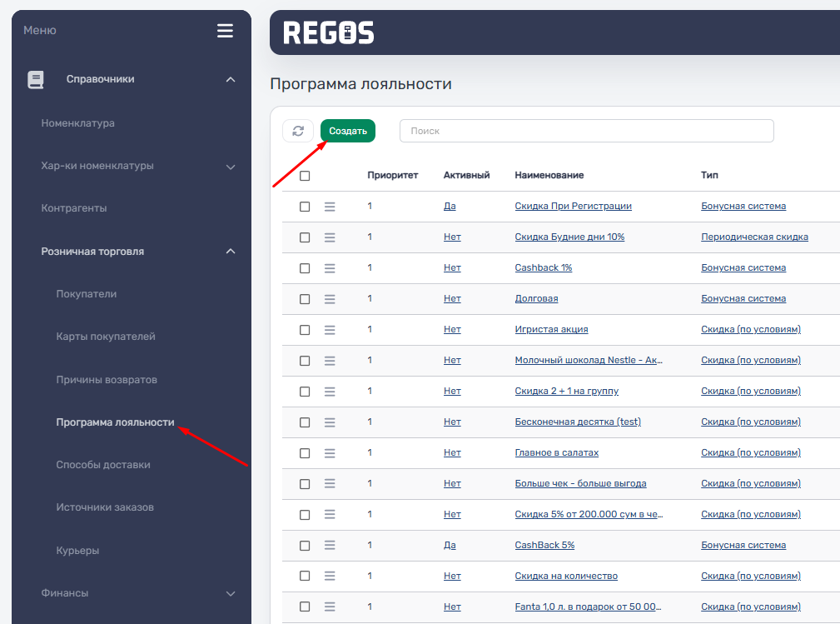This screenshot has height=624, width=840.
Task: Collapse the Справочники section chevron
Action: (x=231, y=80)
